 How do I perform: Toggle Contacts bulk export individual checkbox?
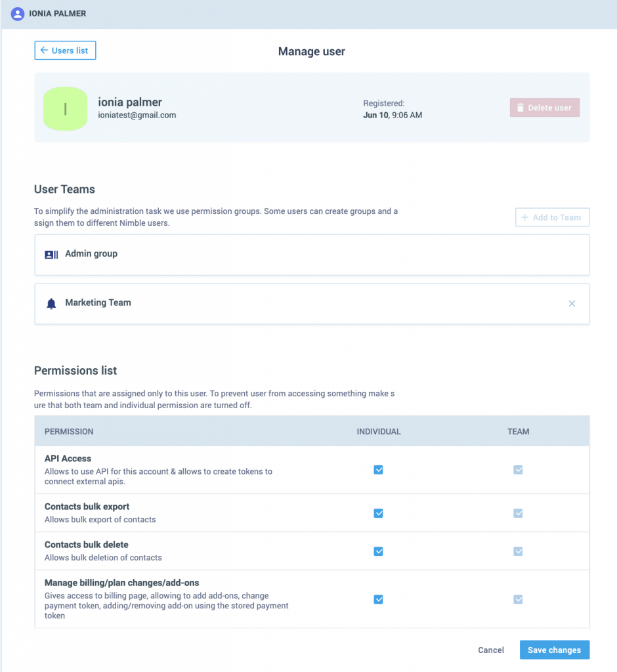(378, 513)
